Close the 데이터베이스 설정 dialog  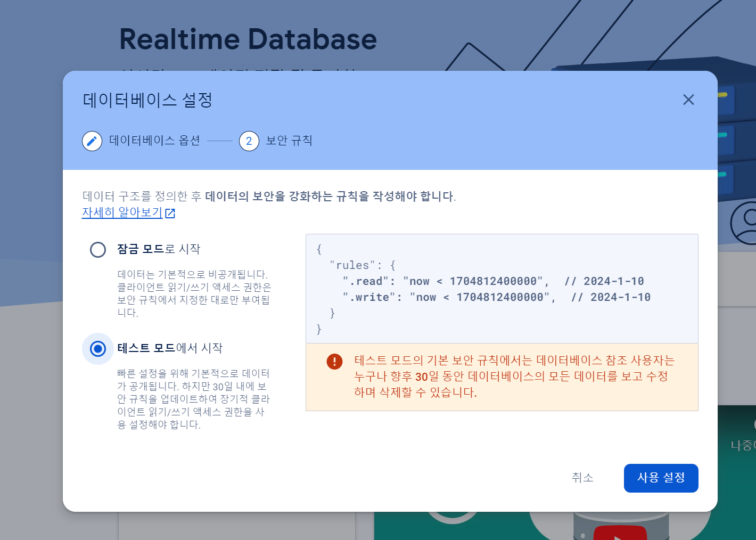(x=688, y=100)
